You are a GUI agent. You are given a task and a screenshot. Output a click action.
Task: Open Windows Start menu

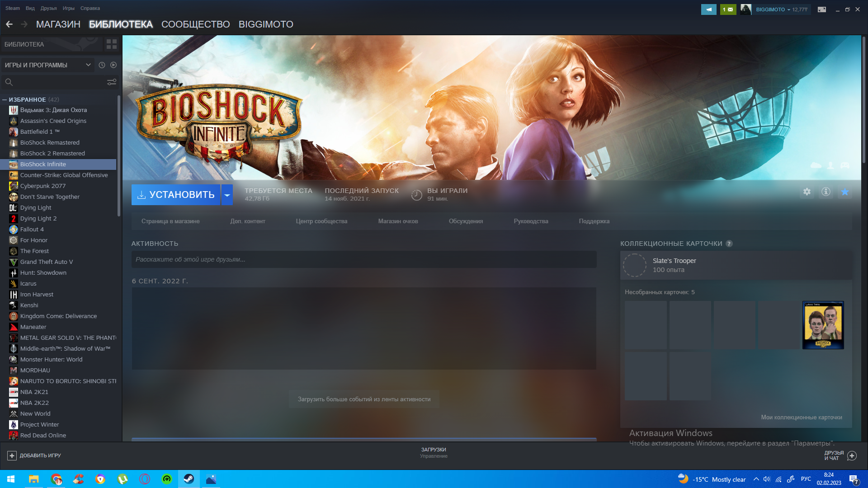(11, 479)
